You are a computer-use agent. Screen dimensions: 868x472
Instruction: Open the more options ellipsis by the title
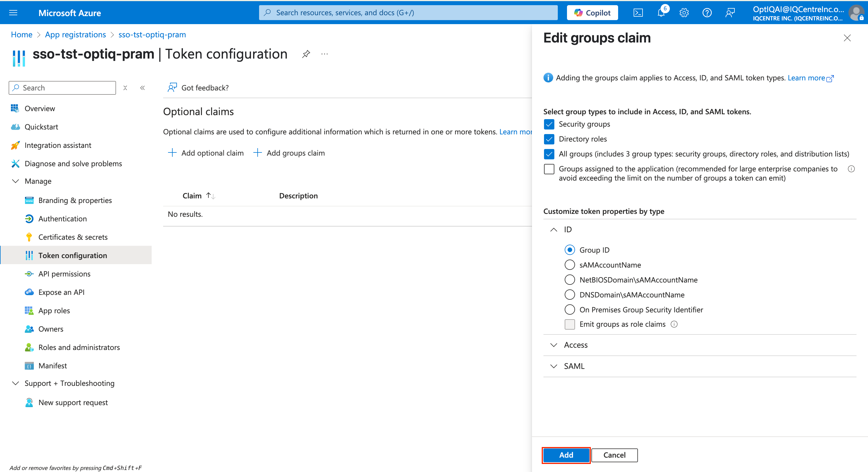click(325, 54)
